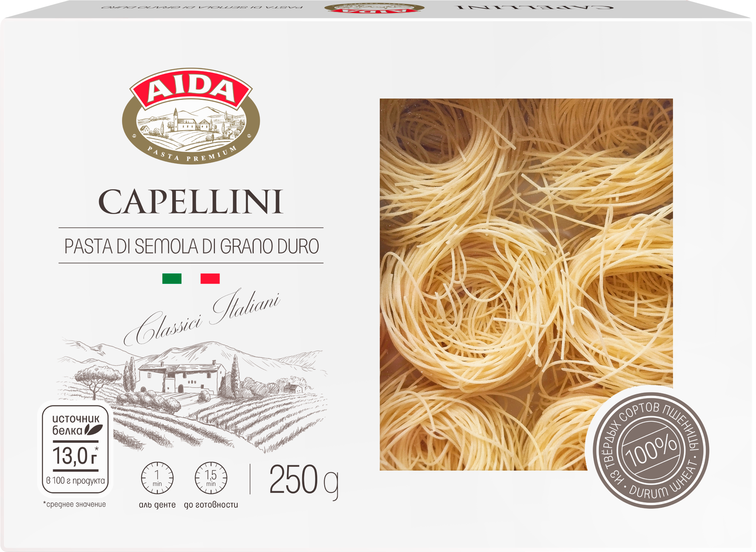756x552 pixels.
Task: Click the red flag rectangle
Action: point(210,278)
